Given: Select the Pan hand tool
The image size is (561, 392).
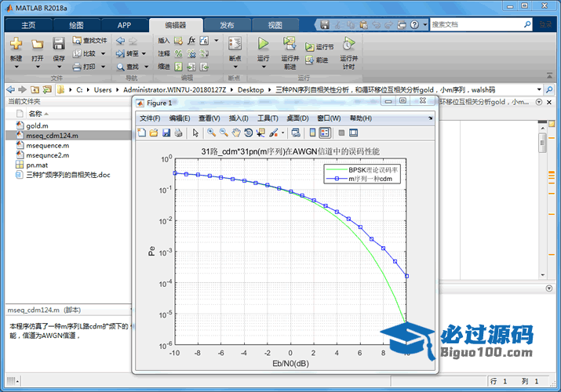Looking at the screenshot, I should click(x=236, y=132).
